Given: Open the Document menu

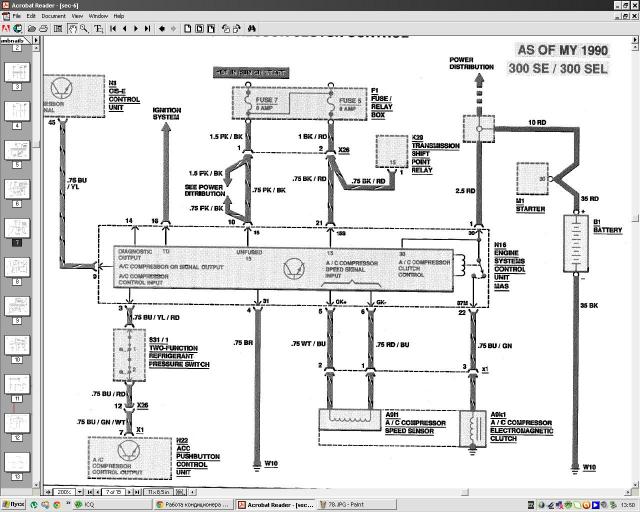Looking at the screenshot, I should point(53,16).
